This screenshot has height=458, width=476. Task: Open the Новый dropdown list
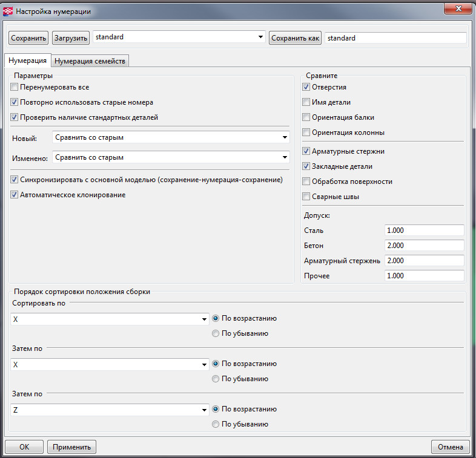click(x=170, y=138)
